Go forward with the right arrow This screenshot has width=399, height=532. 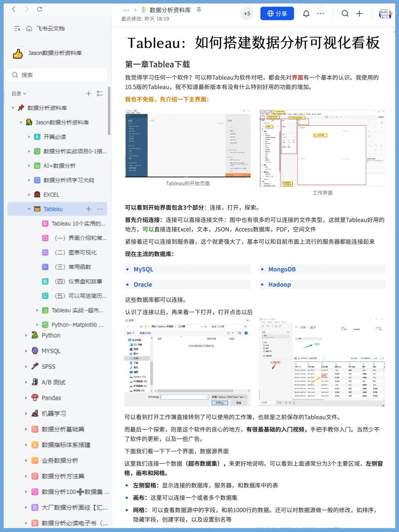click(x=27, y=9)
